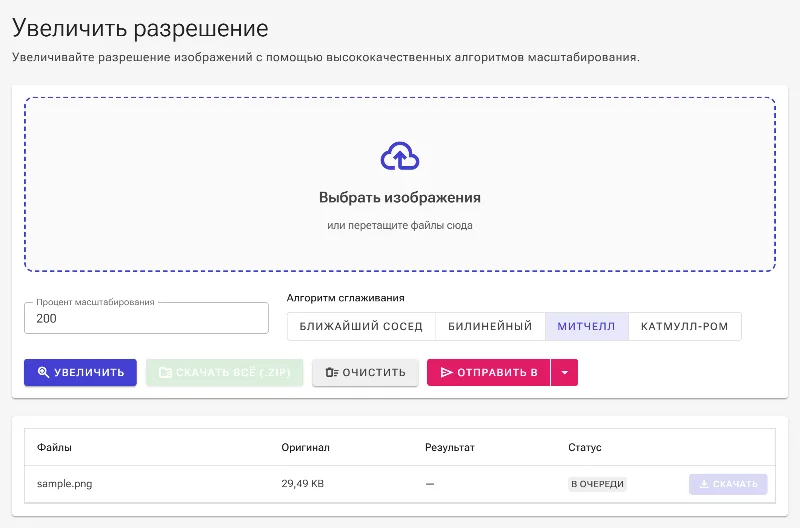The height and width of the screenshot is (528, 800).
Task: Open the 'Отправить в' dropdown arrow
Action: tap(565, 372)
